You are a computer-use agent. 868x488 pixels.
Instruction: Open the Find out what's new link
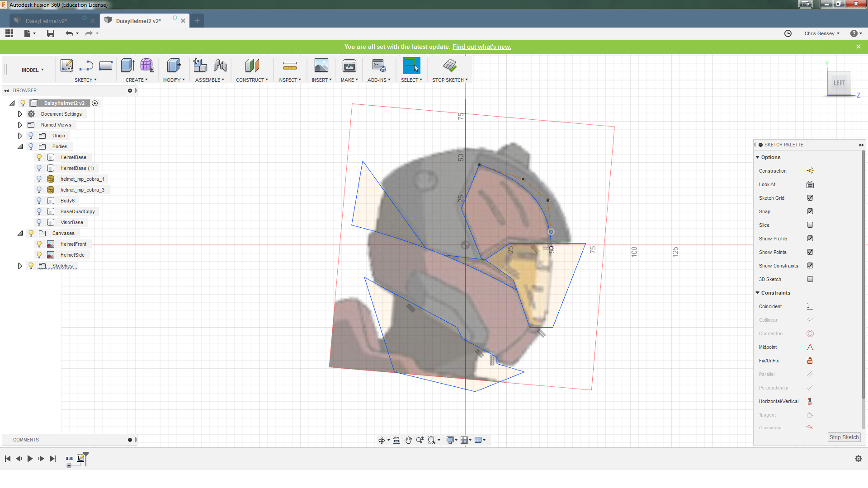pyautogui.click(x=481, y=47)
